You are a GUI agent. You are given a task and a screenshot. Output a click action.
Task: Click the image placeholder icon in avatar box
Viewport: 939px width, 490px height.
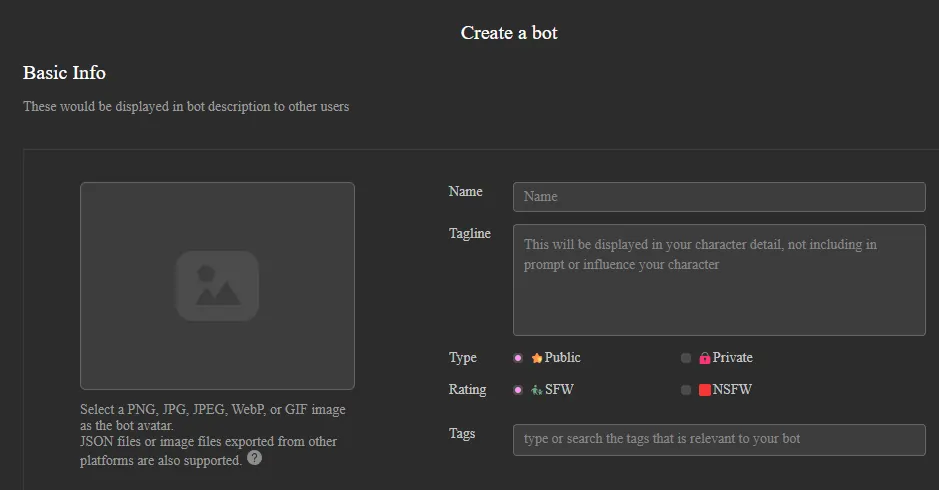click(217, 286)
